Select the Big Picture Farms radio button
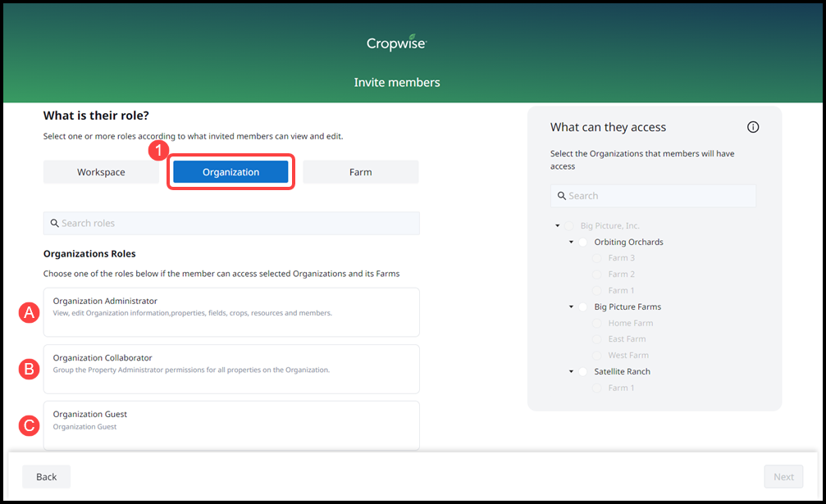The width and height of the screenshot is (826, 504). pos(583,306)
